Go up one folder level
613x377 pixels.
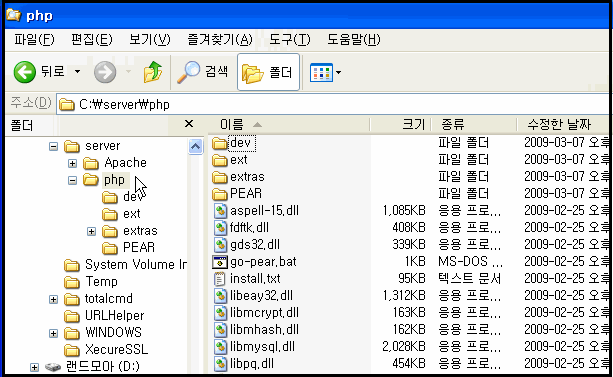coord(153,72)
